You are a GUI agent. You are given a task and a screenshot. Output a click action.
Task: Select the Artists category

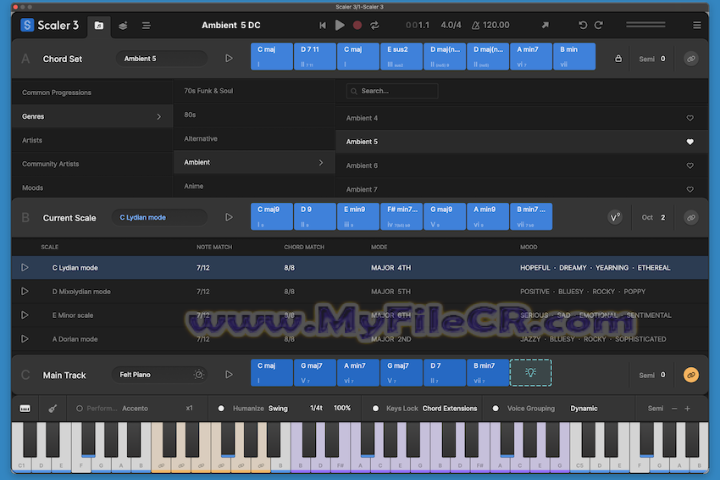point(92,140)
